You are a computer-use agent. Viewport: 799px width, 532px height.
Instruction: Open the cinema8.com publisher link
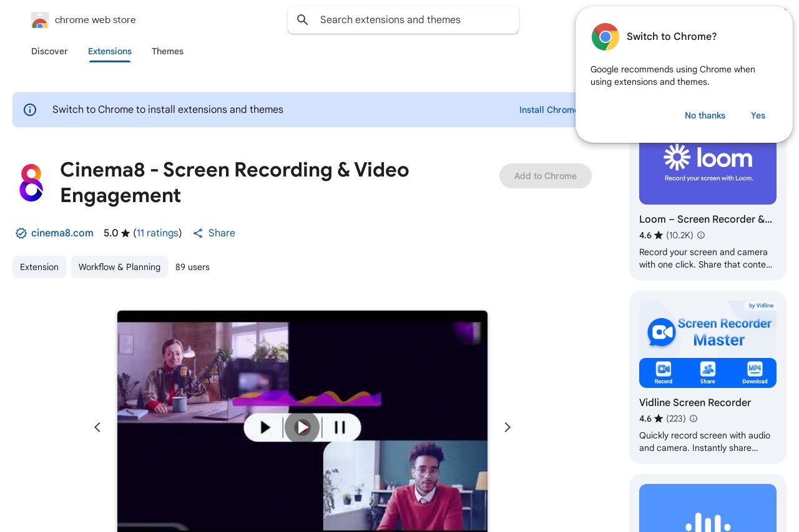click(x=62, y=233)
